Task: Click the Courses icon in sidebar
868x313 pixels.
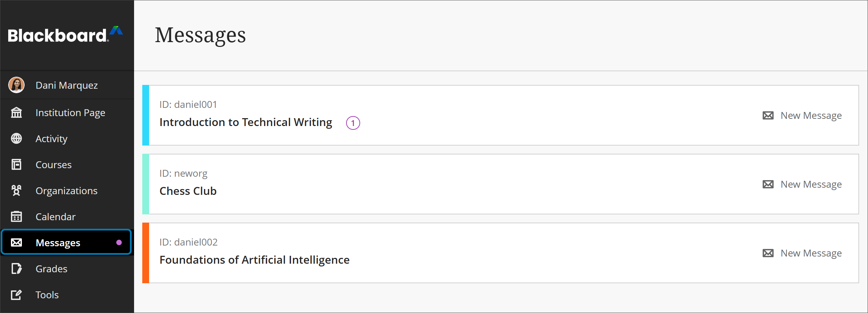Action: point(16,164)
